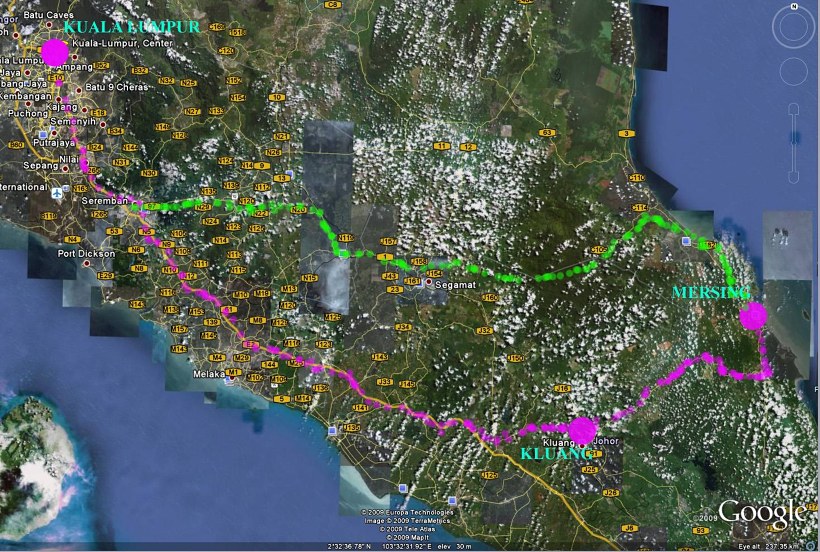Click the Google logo watermark
The width and height of the screenshot is (820, 552).
pyautogui.click(x=760, y=512)
